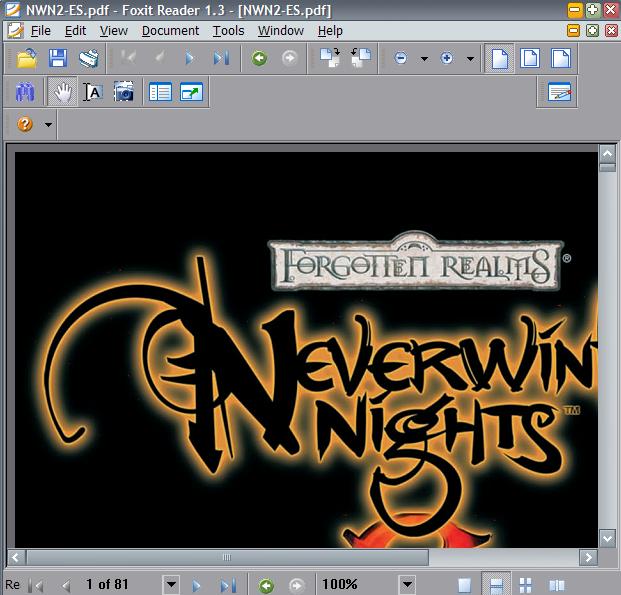Zoom in using plus magnifier icon
Viewport: 621px width, 595px height.
[x=446, y=59]
